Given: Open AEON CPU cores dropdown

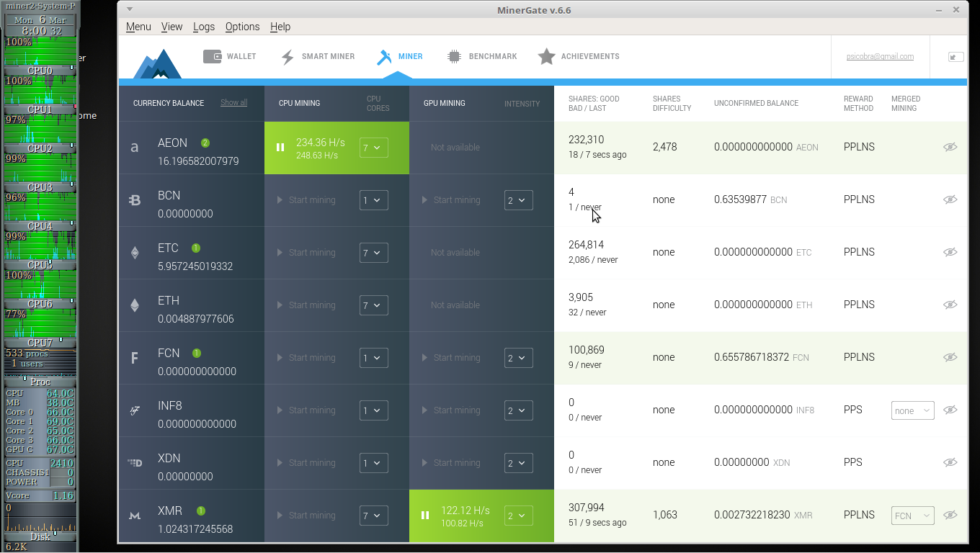Looking at the screenshot, I should tap(374, 148).
